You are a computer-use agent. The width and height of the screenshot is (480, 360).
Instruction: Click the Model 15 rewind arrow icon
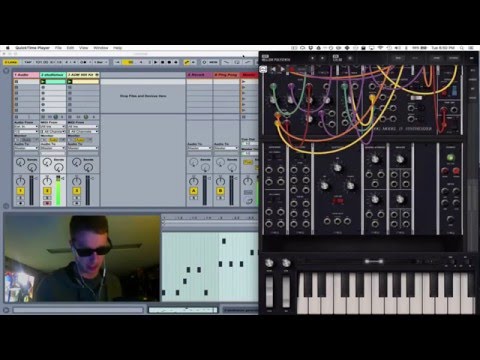(274, 69)
